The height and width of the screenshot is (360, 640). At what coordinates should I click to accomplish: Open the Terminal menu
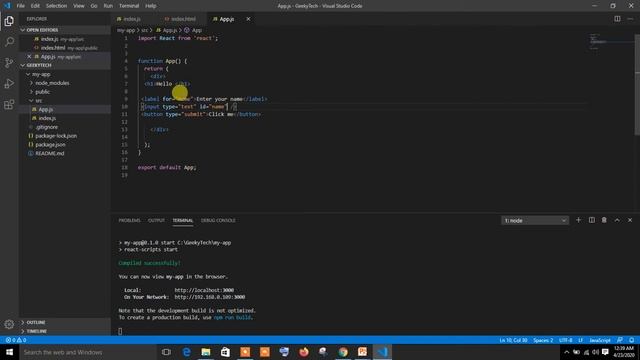(x=129, y=6)
